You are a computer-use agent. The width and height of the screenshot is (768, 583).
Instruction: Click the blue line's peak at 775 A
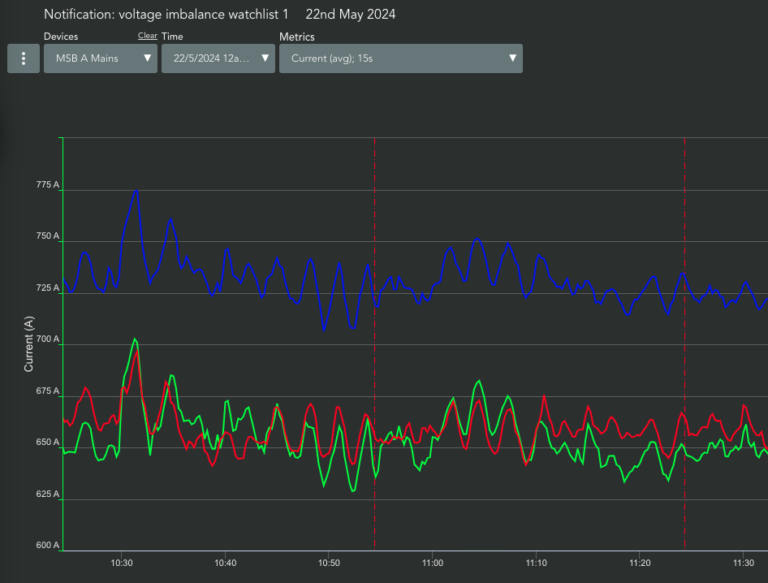(x=137, y=191)
